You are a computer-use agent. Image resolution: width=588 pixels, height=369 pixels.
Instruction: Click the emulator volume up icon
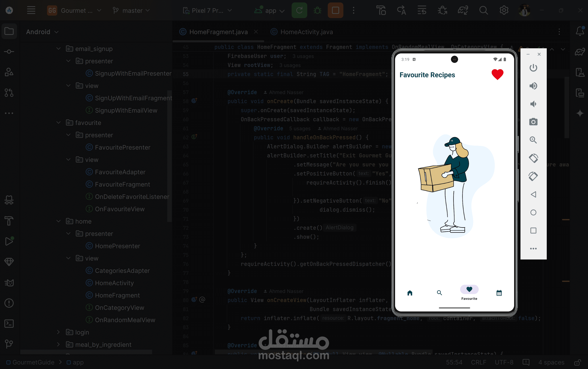coord(533,86)
